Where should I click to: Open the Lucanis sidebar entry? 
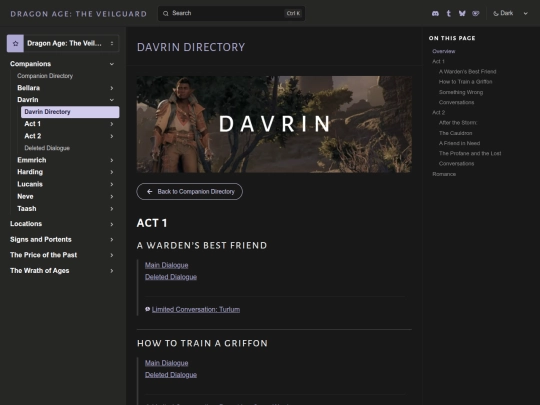pyautogui.click(x=30, y=184)
